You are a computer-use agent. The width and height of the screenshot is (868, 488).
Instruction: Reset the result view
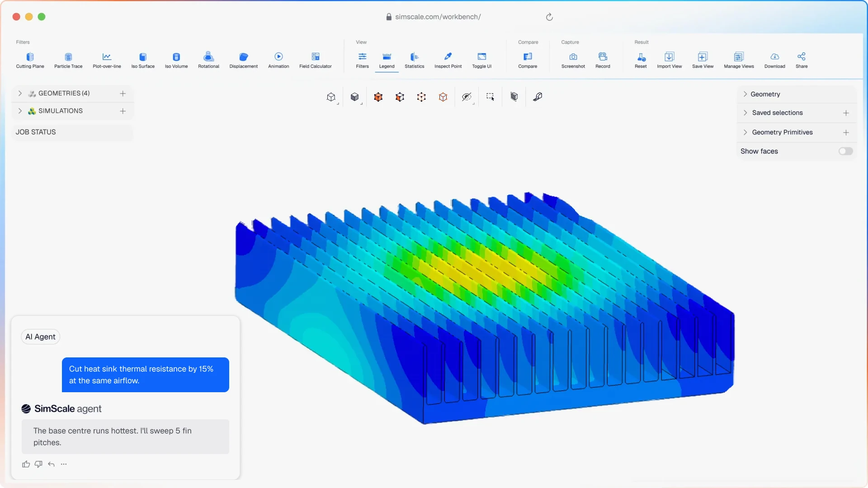pos(641,60)
